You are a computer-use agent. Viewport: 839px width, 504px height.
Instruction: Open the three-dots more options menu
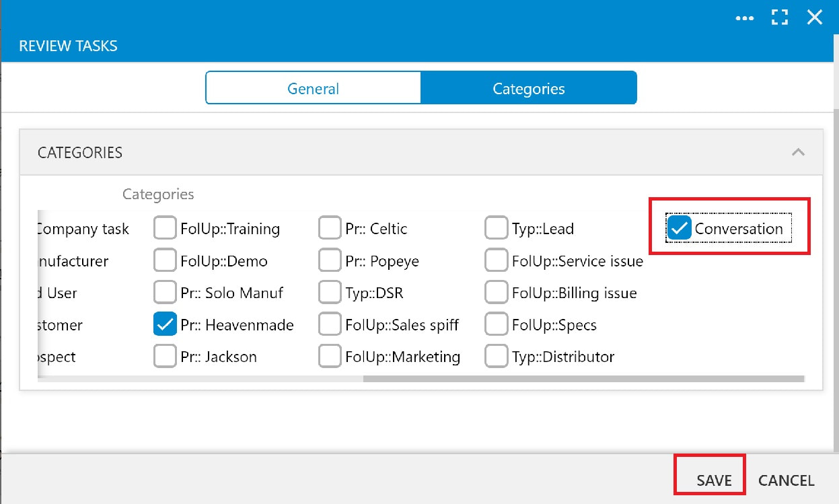[745, 18]
